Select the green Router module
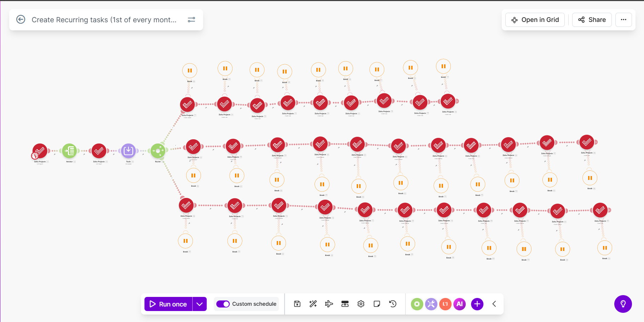Screen dimensions: 644x322 tap(158, 151)
